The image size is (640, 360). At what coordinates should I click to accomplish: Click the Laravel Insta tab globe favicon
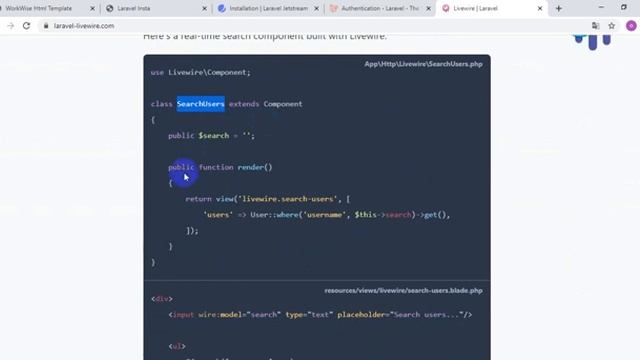coord(109,8)
